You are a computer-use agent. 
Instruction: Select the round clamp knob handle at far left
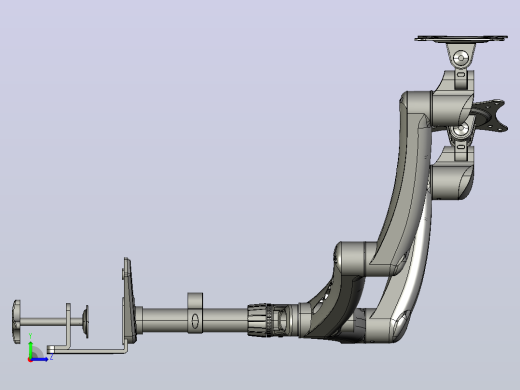[16, 321]
